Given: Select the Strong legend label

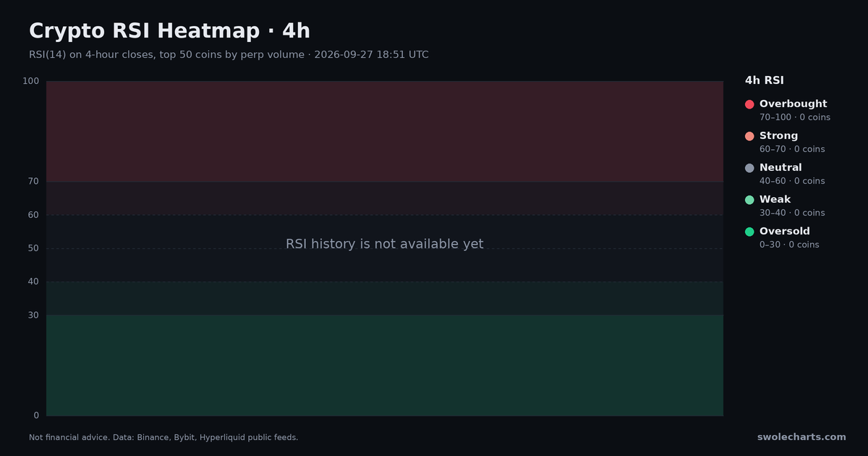Looking at the screenshot, I should coord(778,136).
